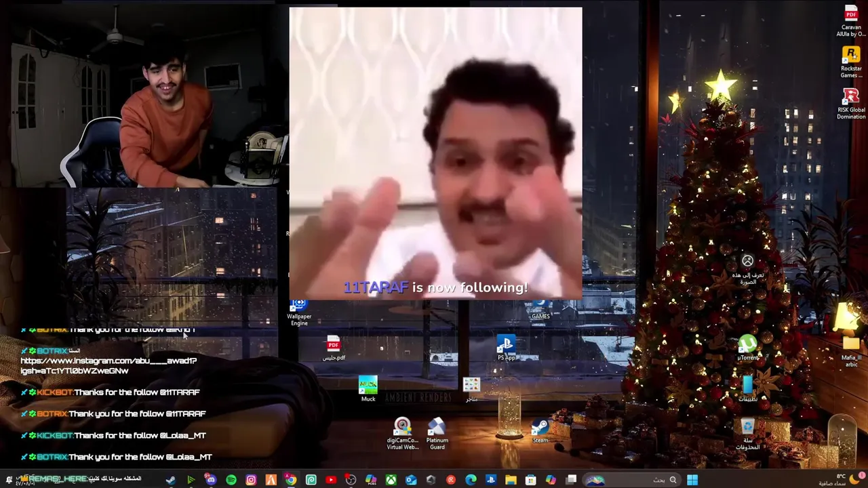Open Spotify from the taskbar
Screen dimensions: 868x488
[x=231, y=480]
